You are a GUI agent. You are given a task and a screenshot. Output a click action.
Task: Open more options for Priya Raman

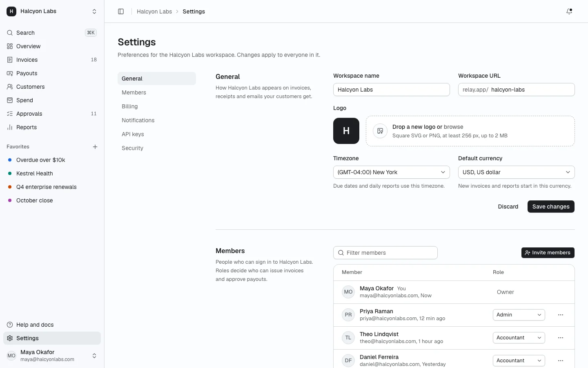tap(561, 315)
